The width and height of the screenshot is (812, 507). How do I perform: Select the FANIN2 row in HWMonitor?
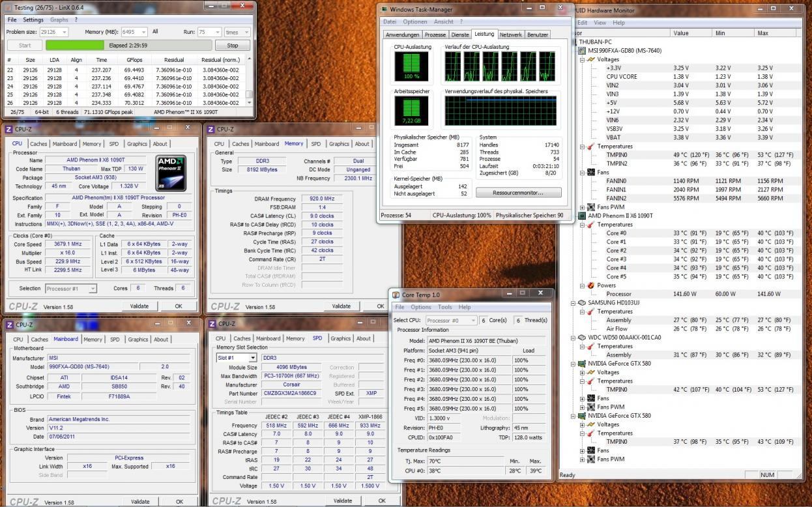[x=684, y=198]
